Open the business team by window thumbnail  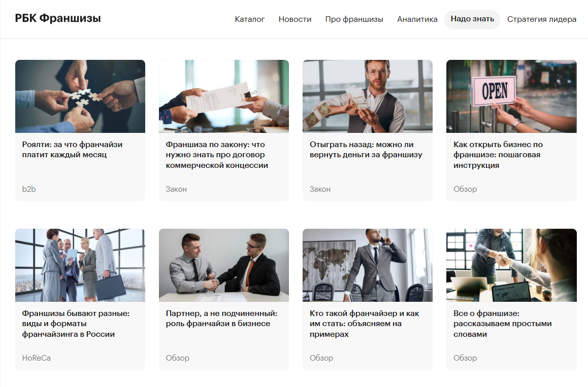click(80, 265)
